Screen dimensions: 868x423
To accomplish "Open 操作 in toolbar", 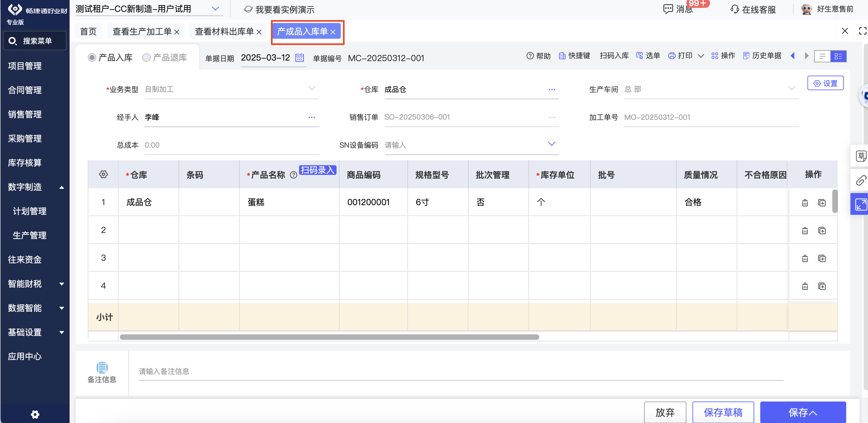I will tap(723, 56).
